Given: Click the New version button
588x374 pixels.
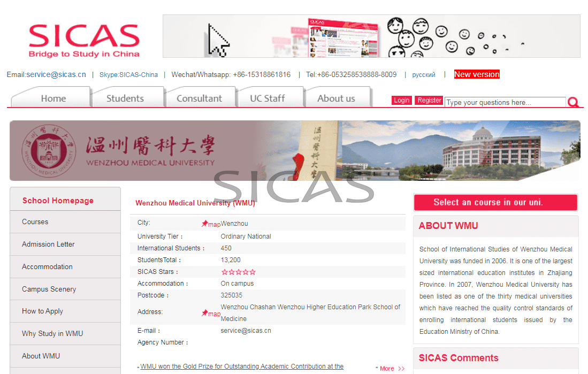Looking at the screenshot, I should pyautogui.click(x=477, y=74).
